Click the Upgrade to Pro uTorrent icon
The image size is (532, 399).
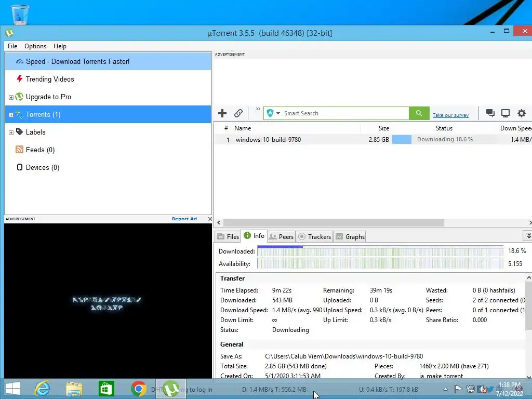coord(19,97)
